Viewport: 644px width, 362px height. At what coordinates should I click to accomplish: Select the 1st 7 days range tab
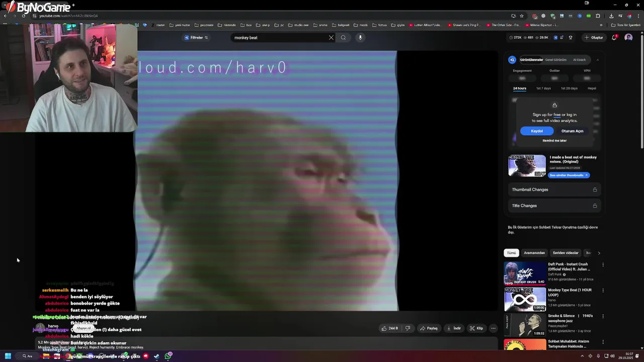click(x=543, y=88)
